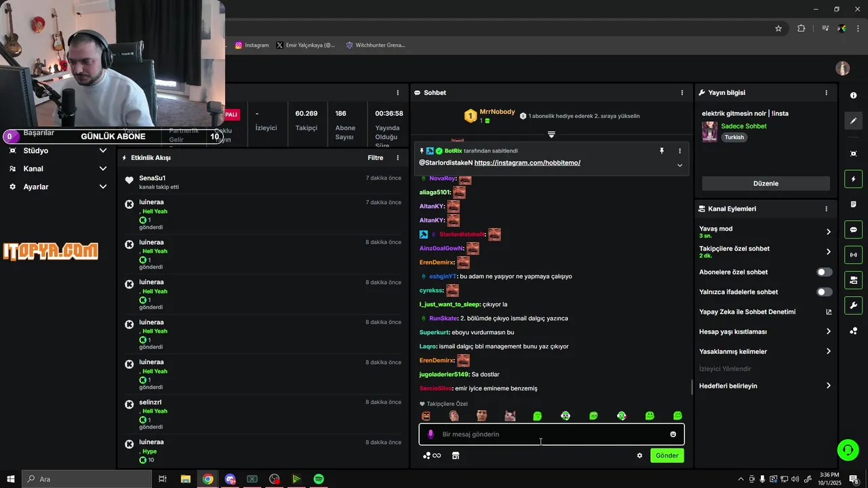This screenshot has height=488, width=868.
Task: Open the instagram.com/hobbitemo link
Action: (x=527, y=163)
